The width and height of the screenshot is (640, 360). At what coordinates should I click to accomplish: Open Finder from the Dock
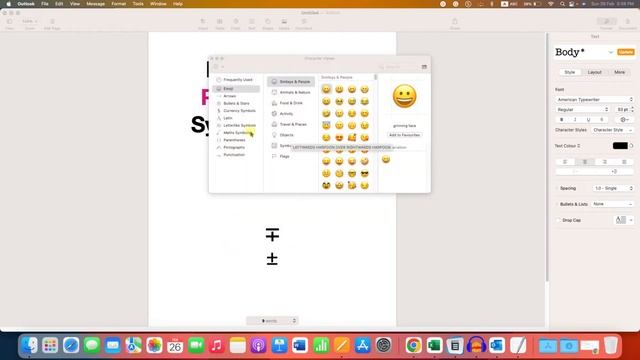click(29, 346)
